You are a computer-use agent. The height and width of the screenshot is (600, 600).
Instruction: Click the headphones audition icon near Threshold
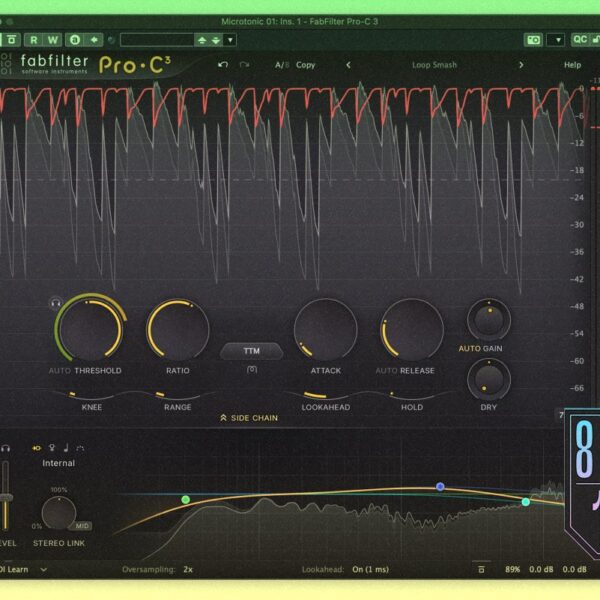[x=55, y=303]
